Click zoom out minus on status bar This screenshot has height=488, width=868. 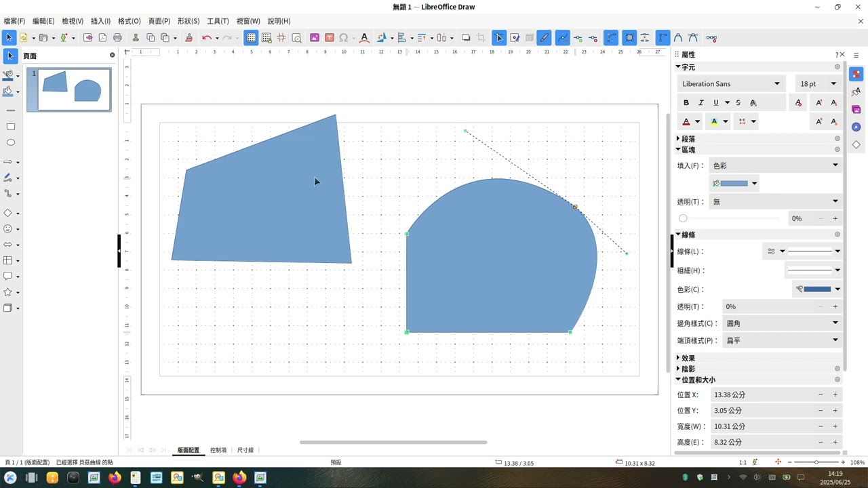coord(788,462)
